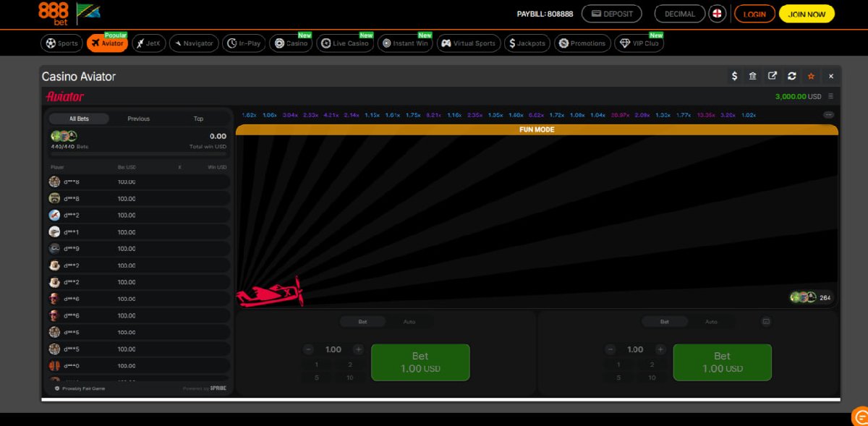The image size is (868, 426).
Task: Choose quick amount 10 in left panel
Action: [350, 378]
